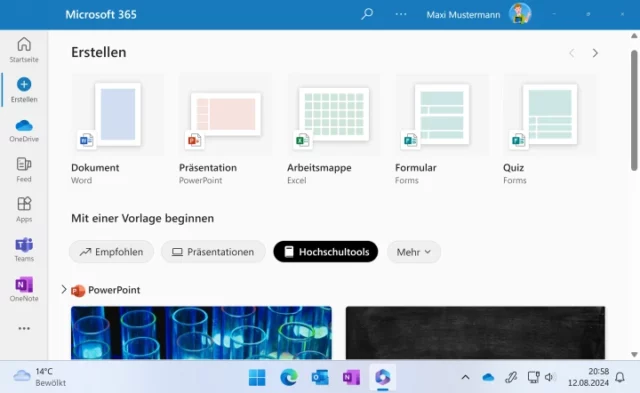Screen dimensions: 640x393
Task: Click the PowerPoint section icon
Action: point(78,290)
